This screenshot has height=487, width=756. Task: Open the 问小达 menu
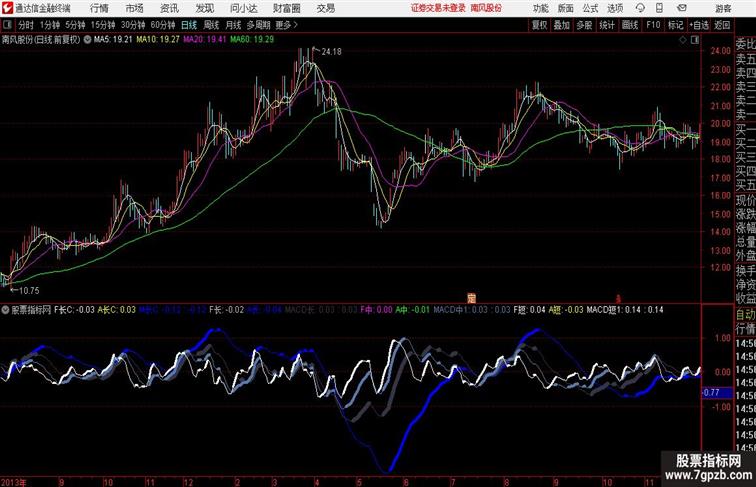(244, 8)
